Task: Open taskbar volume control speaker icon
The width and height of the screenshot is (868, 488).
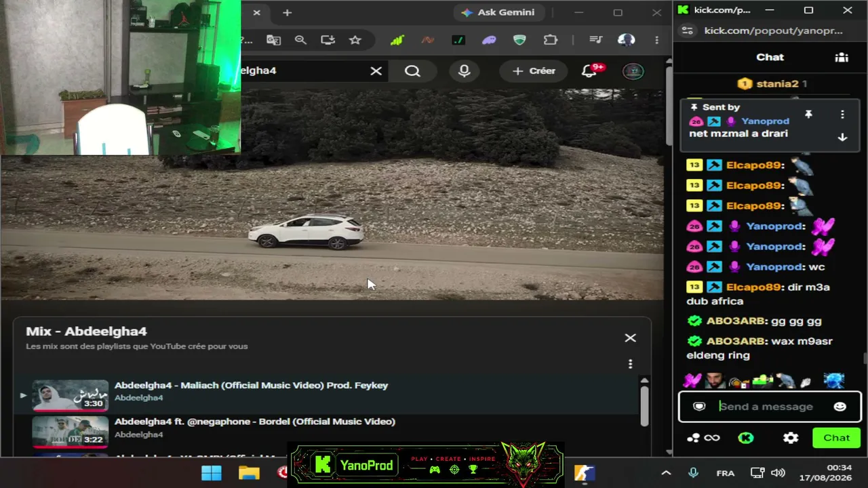Action: click(x=778, y=473)
